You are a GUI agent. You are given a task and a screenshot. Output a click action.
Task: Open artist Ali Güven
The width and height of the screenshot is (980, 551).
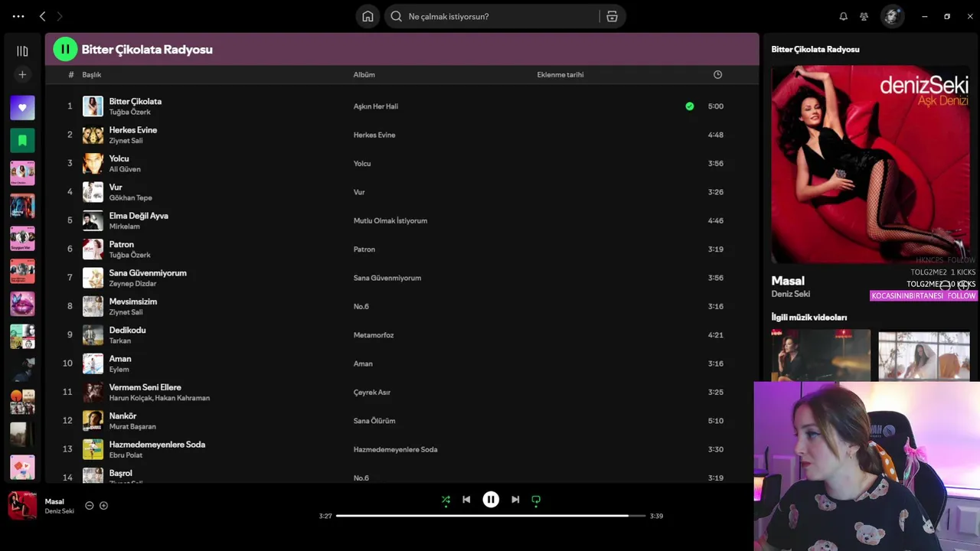pyautogui.click(x=125, y=169)
